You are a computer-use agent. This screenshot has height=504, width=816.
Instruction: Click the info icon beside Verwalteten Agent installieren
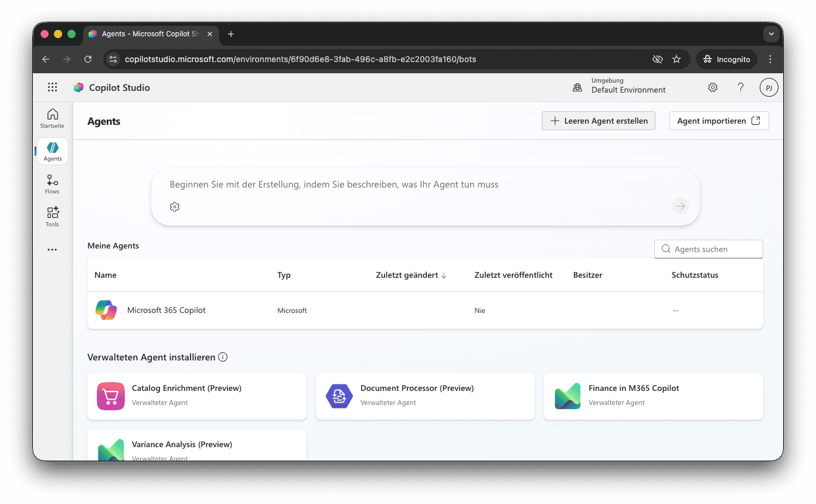(223, 357)
